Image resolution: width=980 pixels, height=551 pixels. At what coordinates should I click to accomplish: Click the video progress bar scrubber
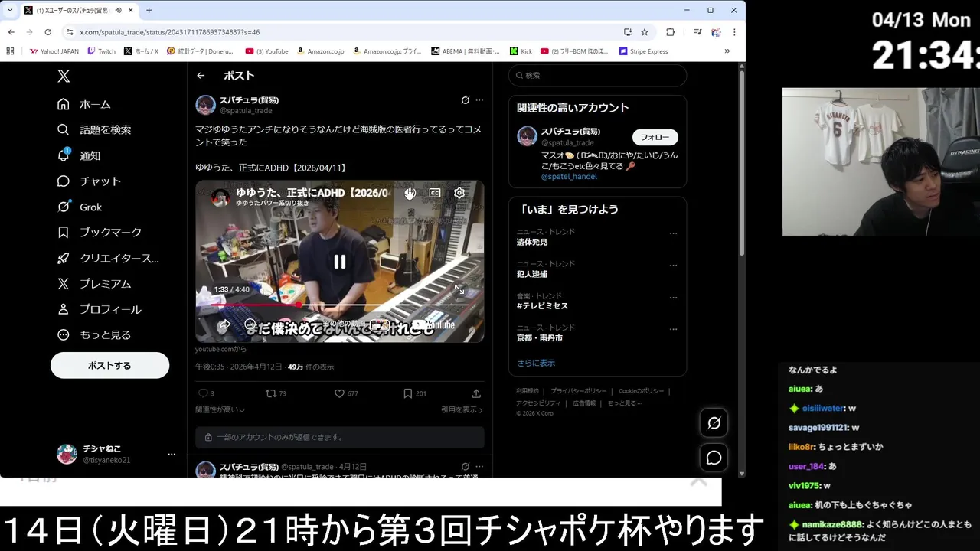click(298, 305)
